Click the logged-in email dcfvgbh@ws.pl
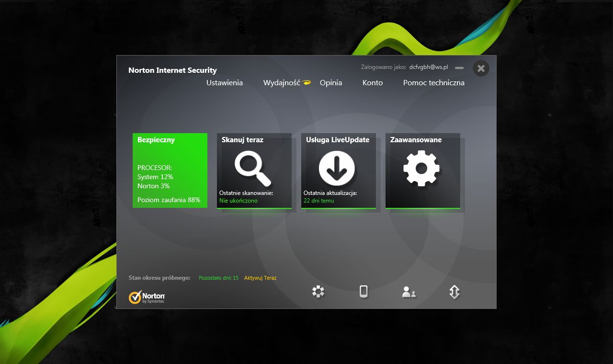613x364 pixels. [429, 67]
